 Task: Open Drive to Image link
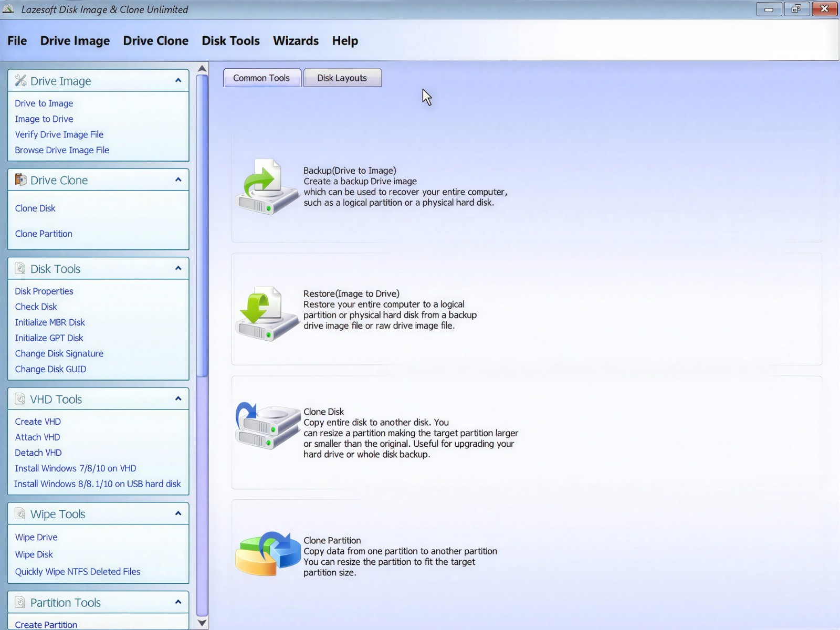coord(44,103)
